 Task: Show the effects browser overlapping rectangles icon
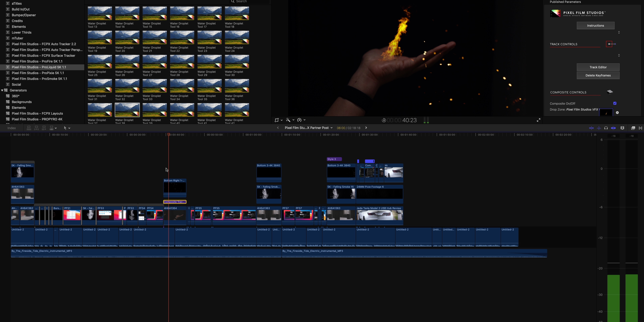pos(633,128)
